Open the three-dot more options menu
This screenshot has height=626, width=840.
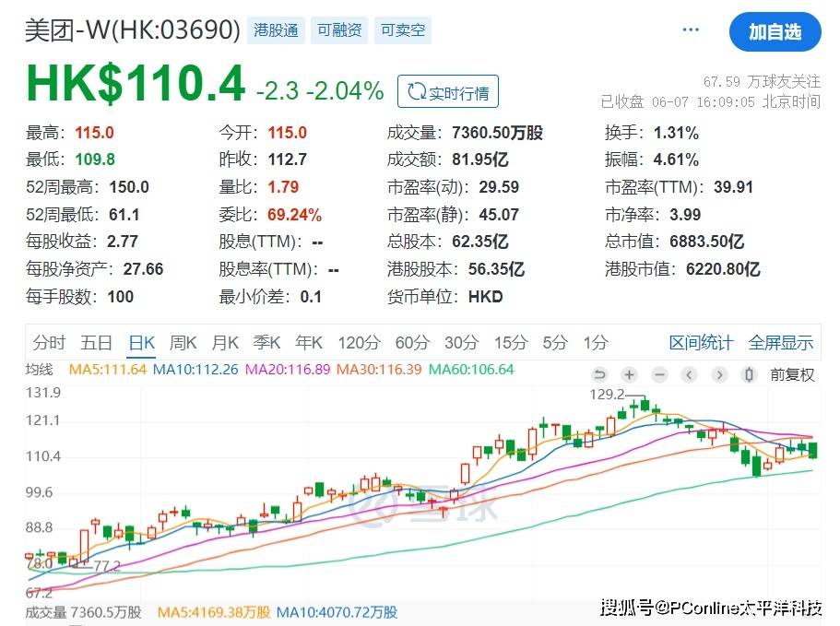691,30
